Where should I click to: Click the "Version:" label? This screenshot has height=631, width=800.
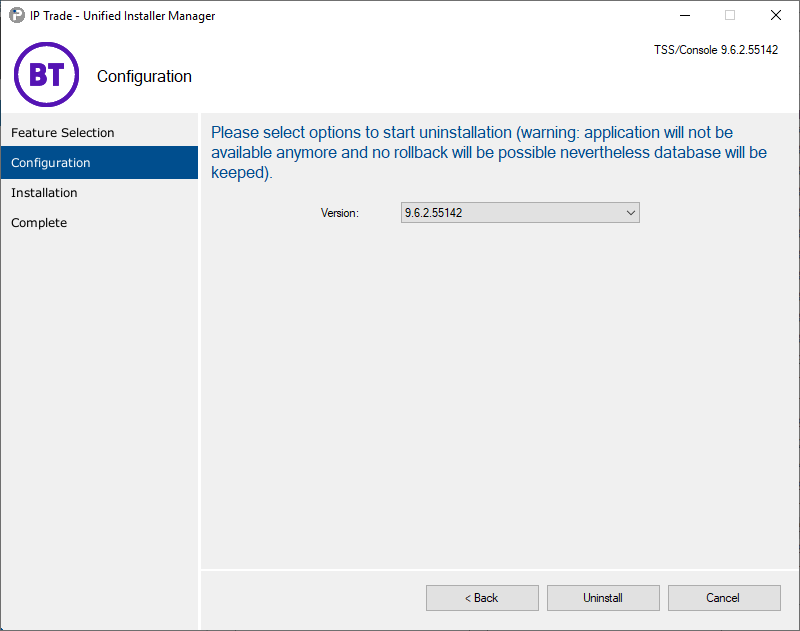(340, 213)
